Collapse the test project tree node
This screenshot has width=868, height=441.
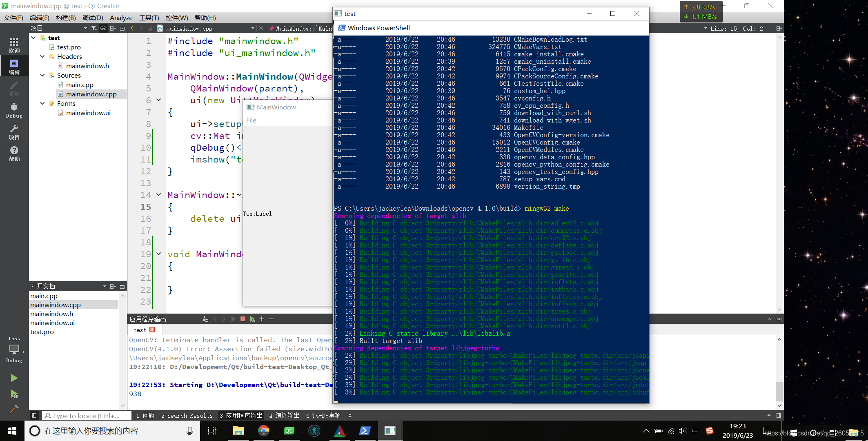point(33,38)
